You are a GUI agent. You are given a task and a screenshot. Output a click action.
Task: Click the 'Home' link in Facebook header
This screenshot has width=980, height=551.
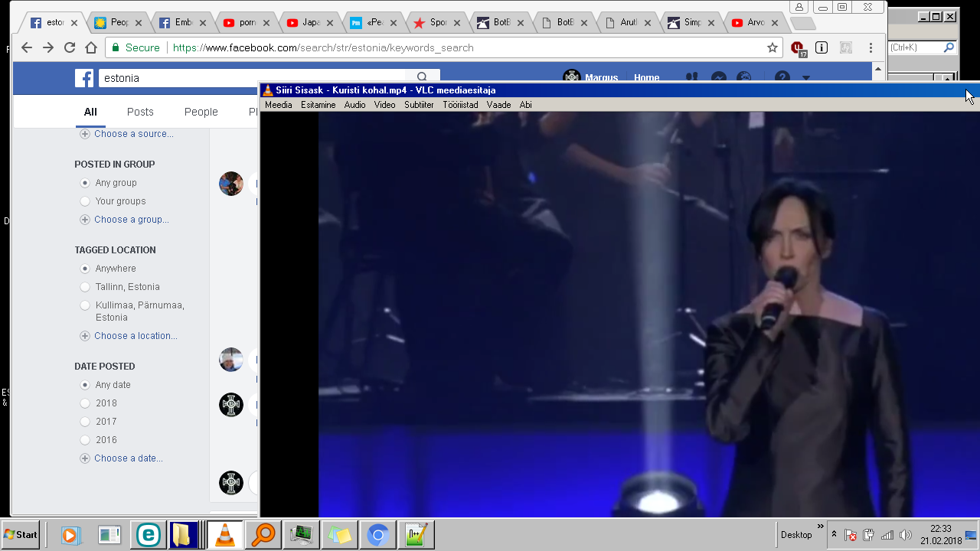point(647,78)
